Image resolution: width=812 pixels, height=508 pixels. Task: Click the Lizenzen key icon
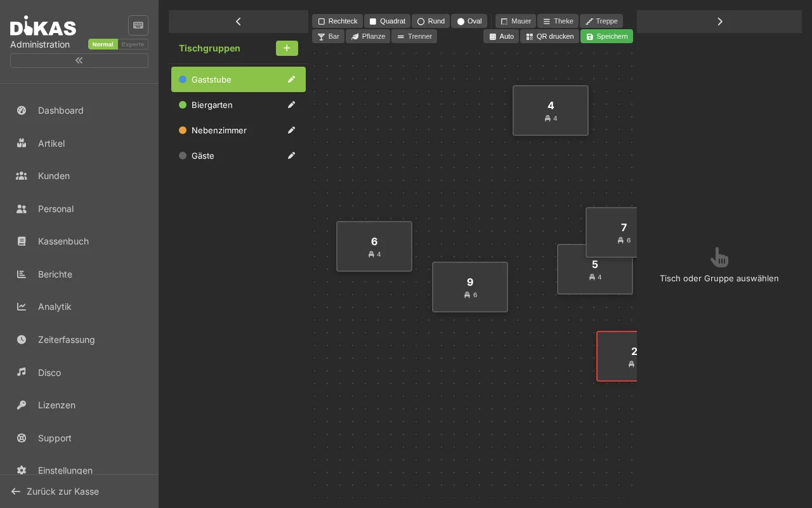pyautogui.click(x=22, y=405)
